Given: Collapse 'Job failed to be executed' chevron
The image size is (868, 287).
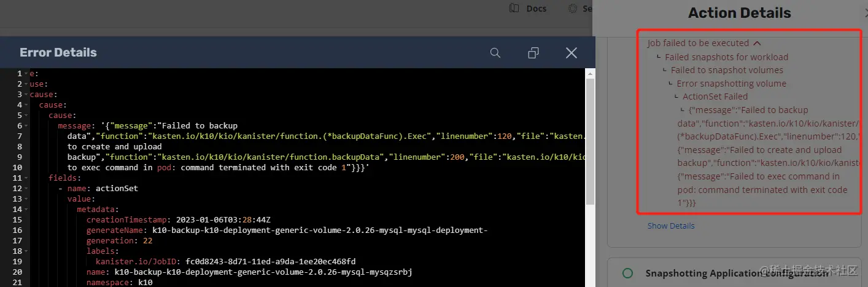Looking at the screenshot, I should pyautogui.click(x=757, y=43).
